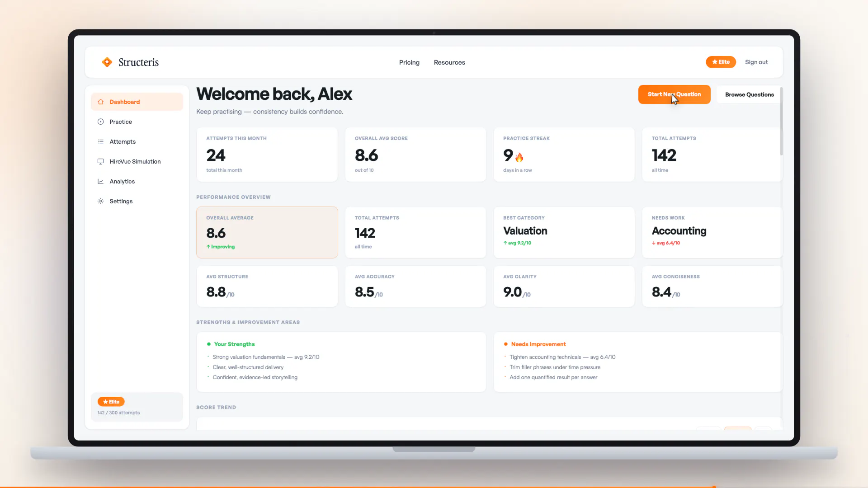
Task: Click 'avg 6.4/10' under Accounting
Action: pyautogui.click(x=666, y=243)
